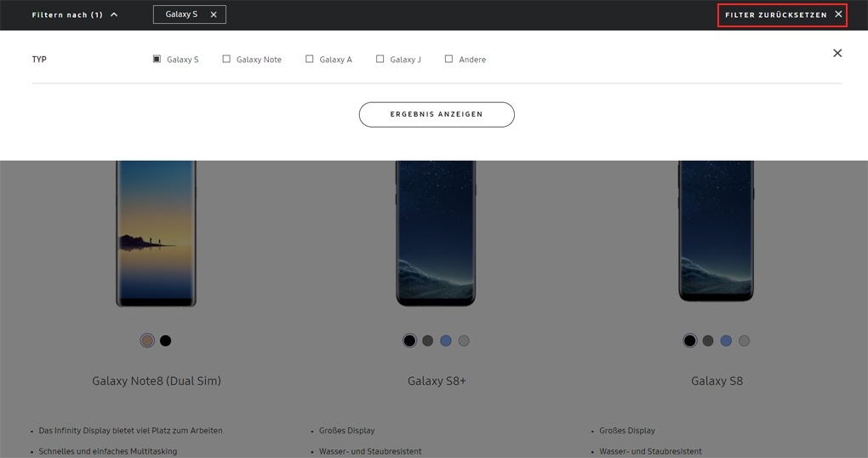Check the Andere checkbox
Screen dimensions: 868x458
point(449,59)
